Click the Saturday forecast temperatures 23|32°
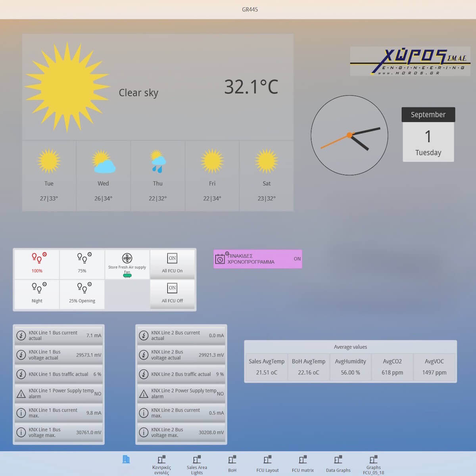 [x=267, y=198]
